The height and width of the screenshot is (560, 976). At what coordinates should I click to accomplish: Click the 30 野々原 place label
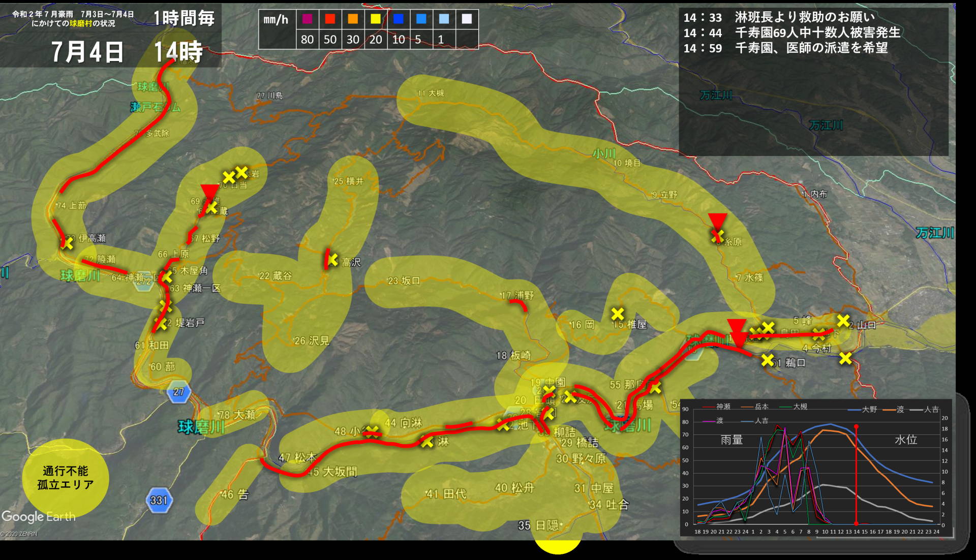[x=581, y=458]
